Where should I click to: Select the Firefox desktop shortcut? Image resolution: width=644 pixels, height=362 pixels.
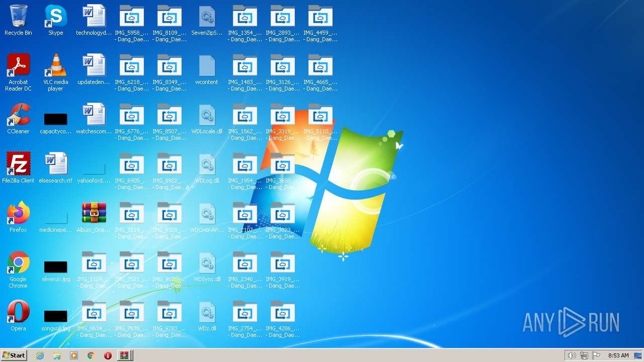[x=18, y=217]
